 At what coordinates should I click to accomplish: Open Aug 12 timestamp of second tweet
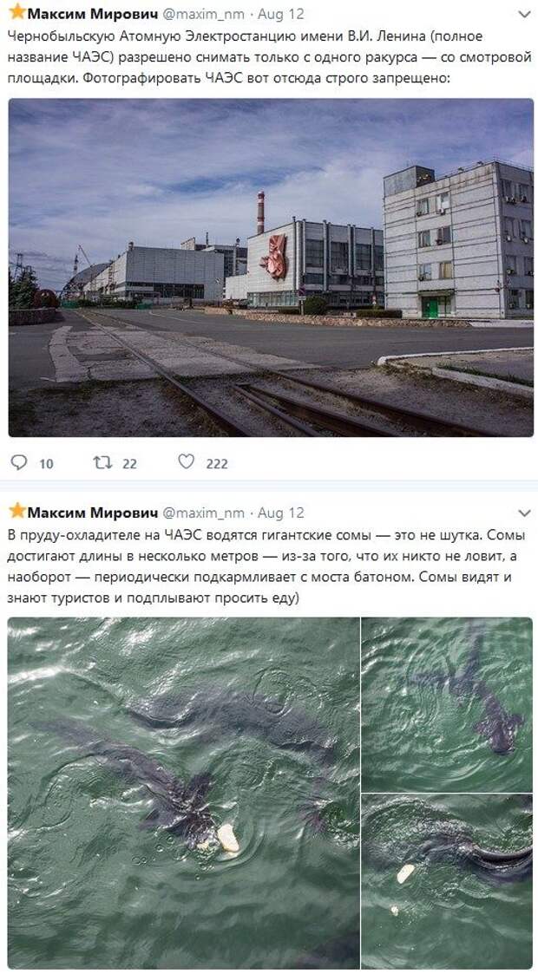point(281,513)
